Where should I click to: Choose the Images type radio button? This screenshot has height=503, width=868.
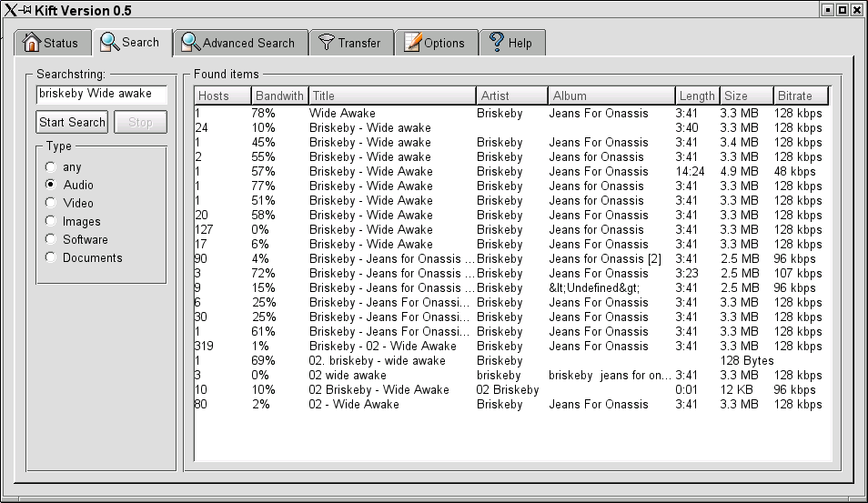tap(50, 222)
